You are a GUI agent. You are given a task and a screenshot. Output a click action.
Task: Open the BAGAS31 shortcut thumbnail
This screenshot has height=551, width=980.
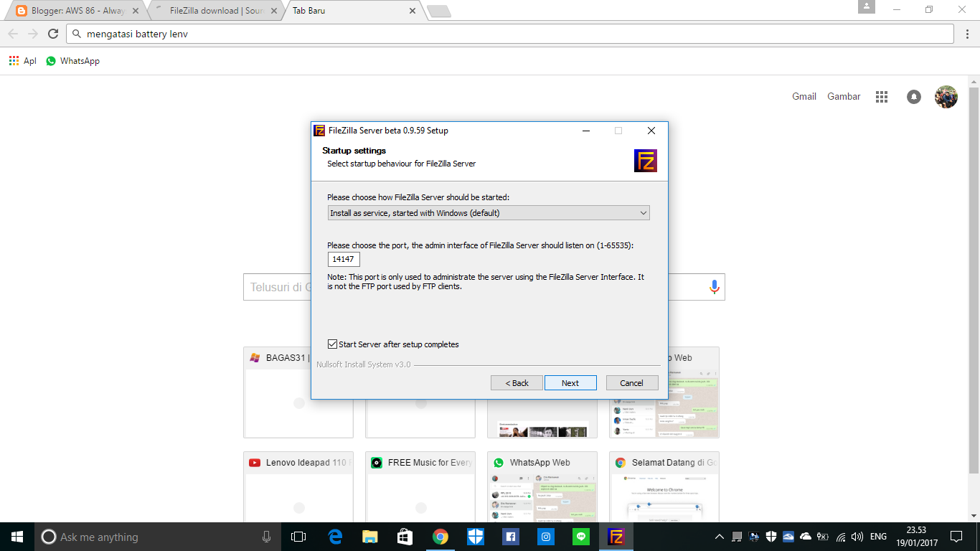tap(298, 392)
